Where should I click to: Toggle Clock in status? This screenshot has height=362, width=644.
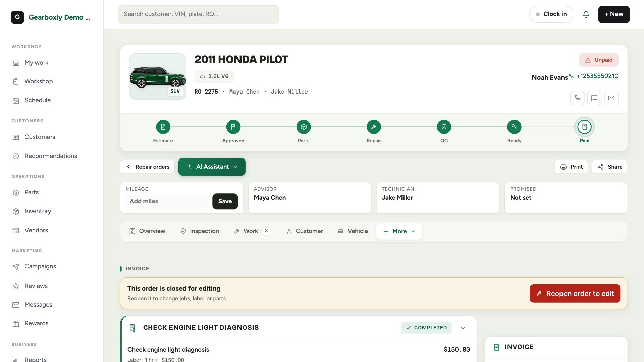[551, 14]
